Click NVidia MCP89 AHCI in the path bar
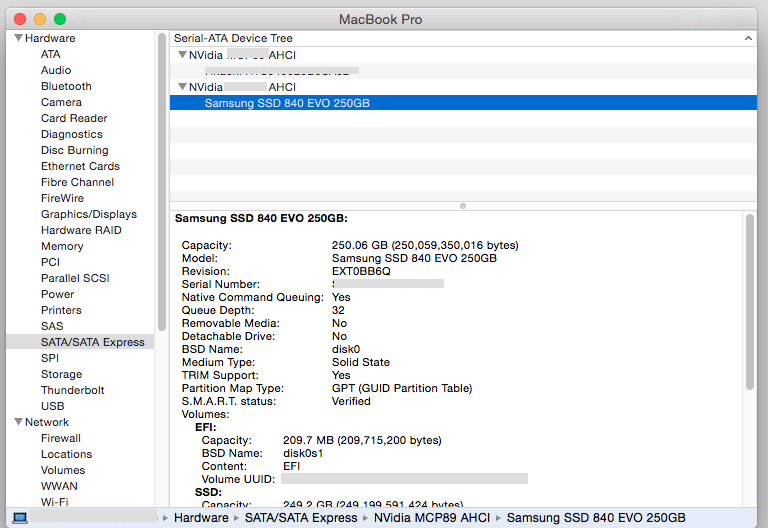768x528 pixels. click(x=432, y=518)
